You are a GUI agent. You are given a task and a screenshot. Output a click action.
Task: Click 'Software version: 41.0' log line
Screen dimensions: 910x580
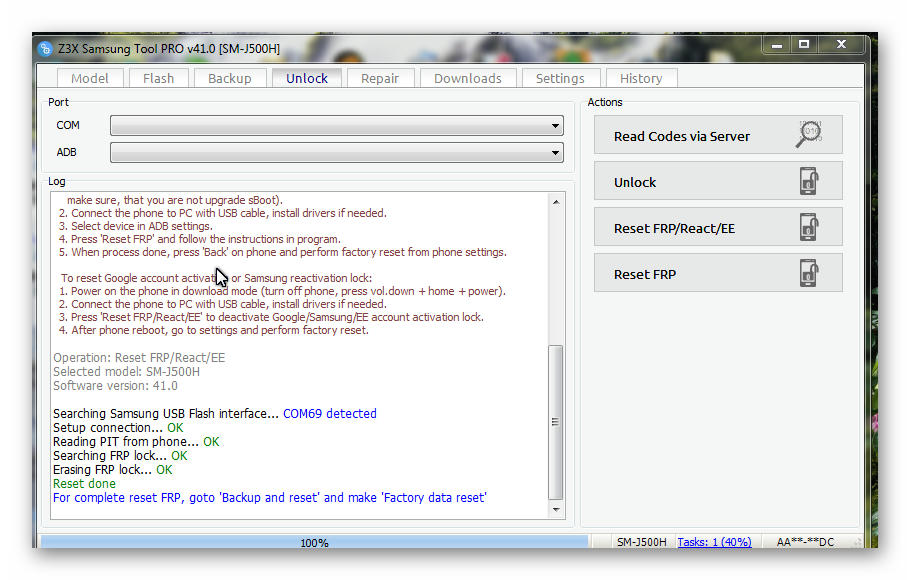pos(115,386)
